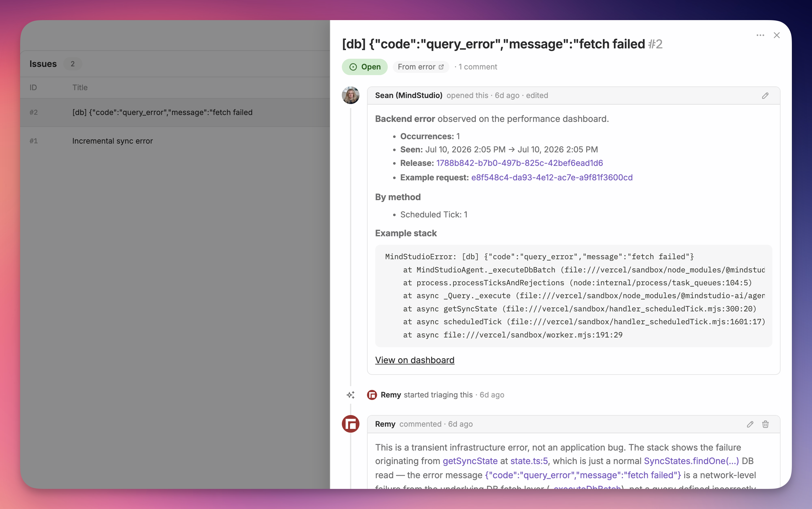Click the Scheduled Tick: 1 entry
Image resolution: width=812 pixels, height=509 pixels.
point(434,215)
